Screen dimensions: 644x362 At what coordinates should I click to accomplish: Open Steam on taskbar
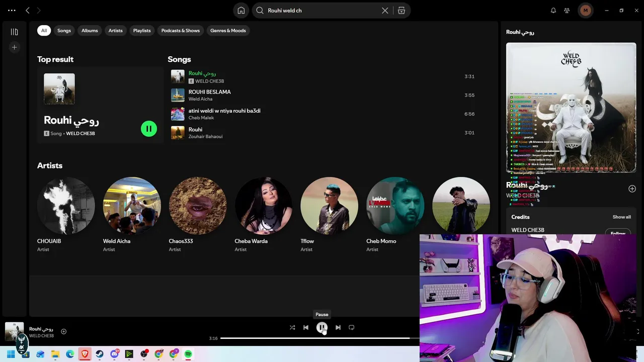(x=100, y=354)
